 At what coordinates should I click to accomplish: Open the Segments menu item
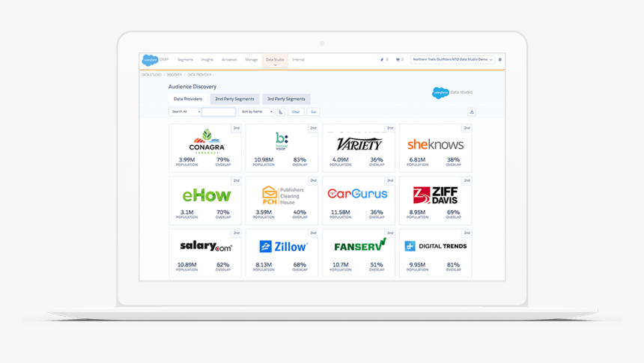tap(185, 59)
